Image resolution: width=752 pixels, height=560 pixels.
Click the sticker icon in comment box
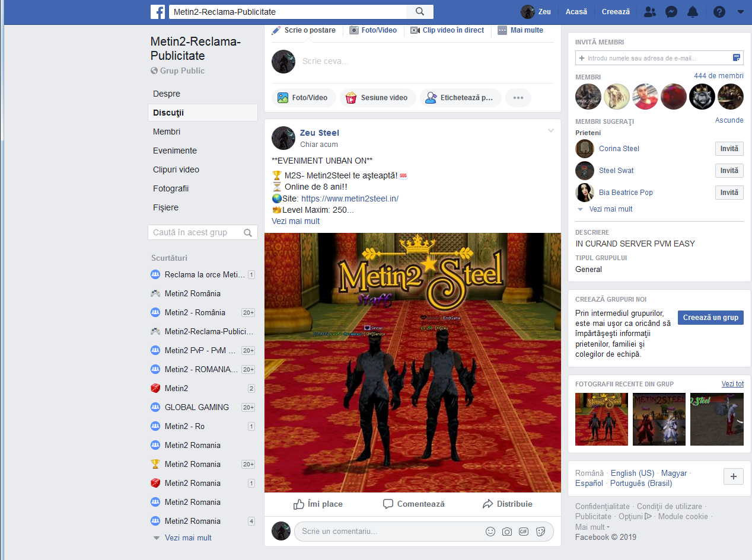(540, 532)
